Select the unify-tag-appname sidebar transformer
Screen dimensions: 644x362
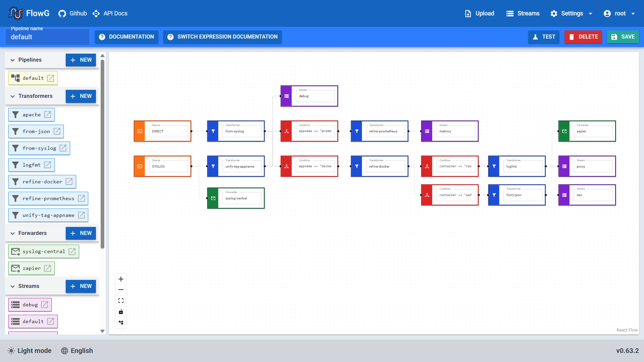[48, 215]
